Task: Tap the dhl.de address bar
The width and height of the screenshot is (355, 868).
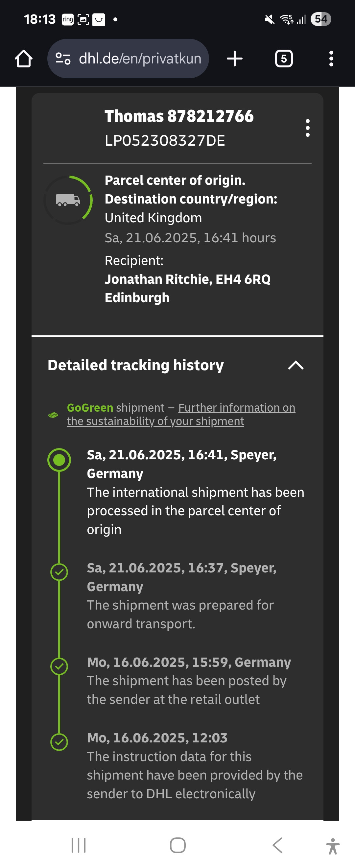Action: pos(128,59)
